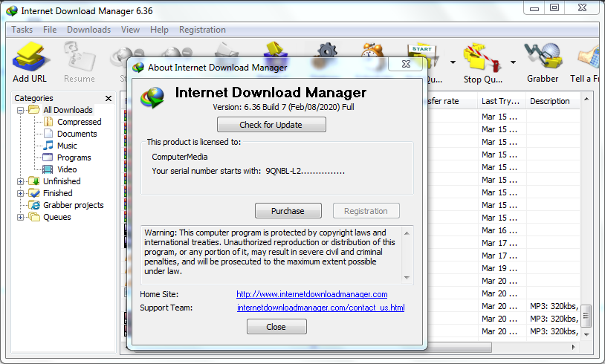Click the download list vertical scrollbar thumb
605x364 pixels.
(x=586, y=316)
